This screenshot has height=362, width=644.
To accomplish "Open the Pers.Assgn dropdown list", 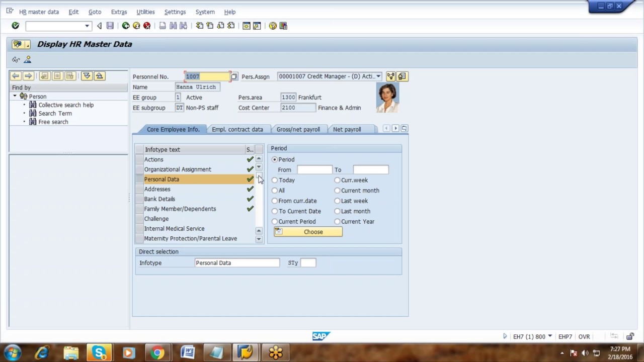I will (378, 76).
